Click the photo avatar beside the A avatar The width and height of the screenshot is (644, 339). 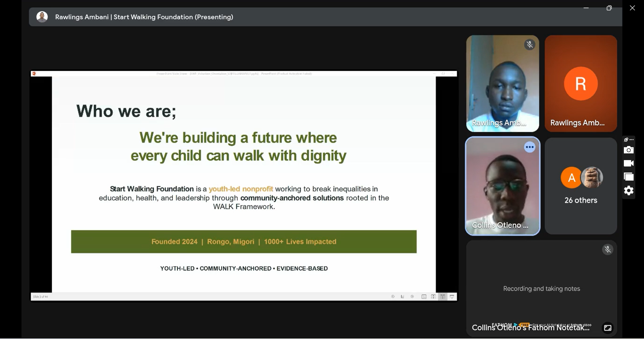(592, 177)
